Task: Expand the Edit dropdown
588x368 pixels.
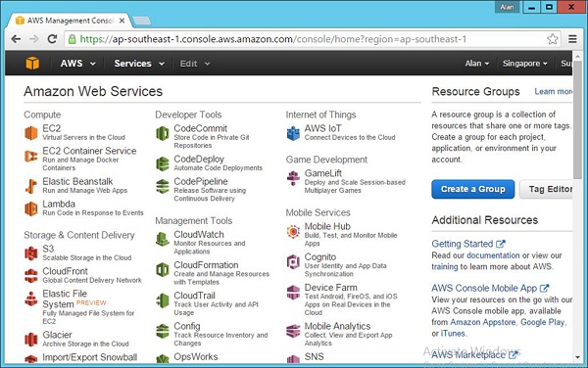Action: pos(195,64)
